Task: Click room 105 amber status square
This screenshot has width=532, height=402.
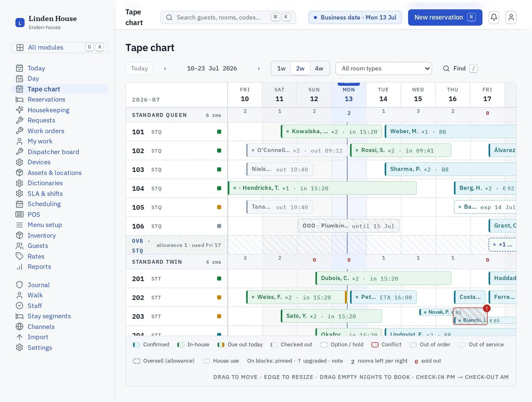Action: 219,207
